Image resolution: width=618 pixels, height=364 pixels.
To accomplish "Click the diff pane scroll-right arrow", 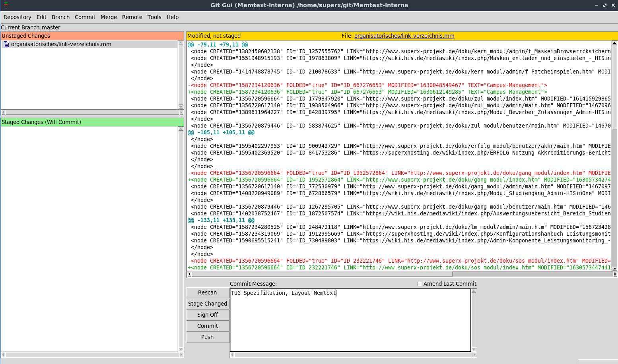I will [615, 274].
